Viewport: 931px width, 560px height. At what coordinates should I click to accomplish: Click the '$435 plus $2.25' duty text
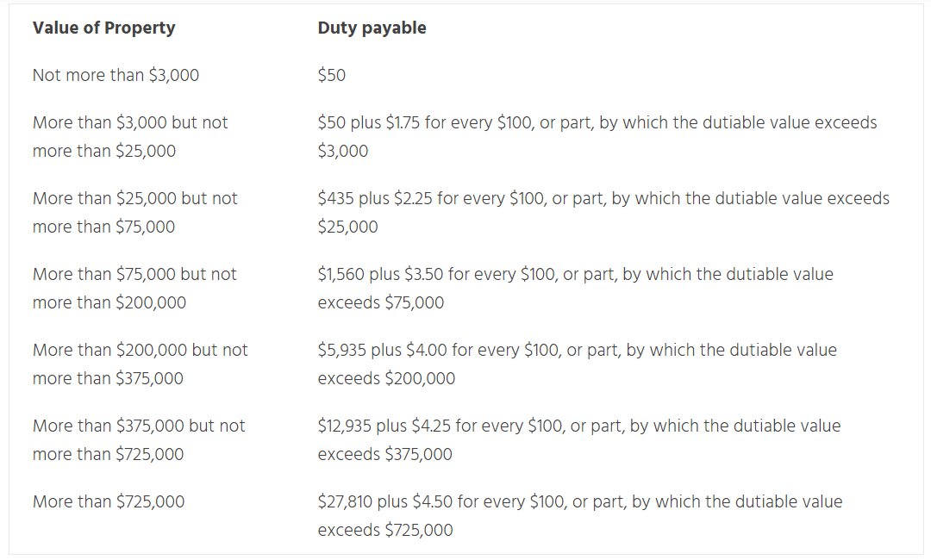[x=375, y=198]
